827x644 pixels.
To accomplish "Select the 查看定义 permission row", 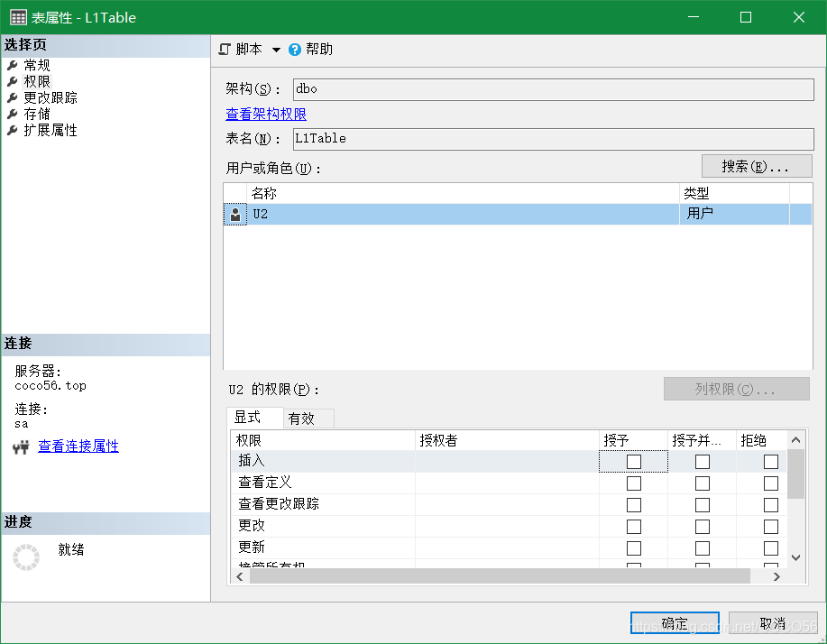I will (x=509, y=483).
